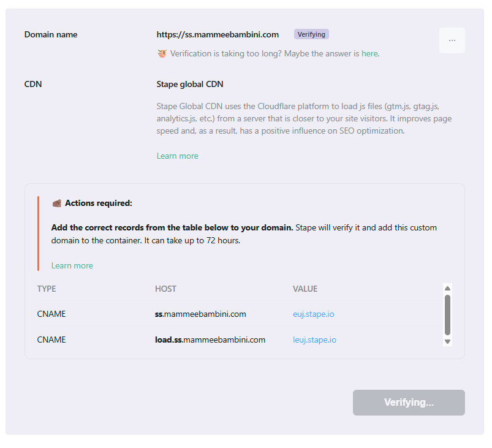
Task: Select the leuj.stape.io record value
Action: (x=314, y=340)
